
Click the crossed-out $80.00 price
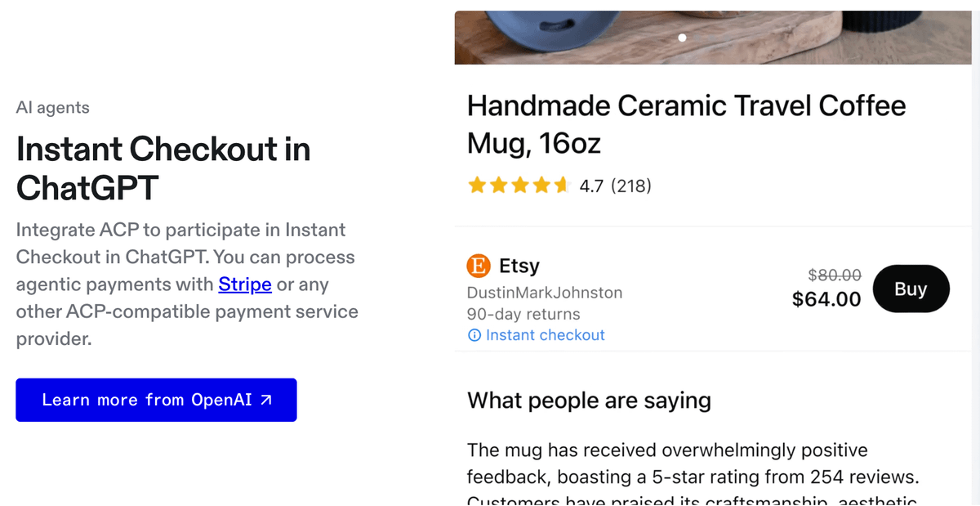click(x=834, y=275)
